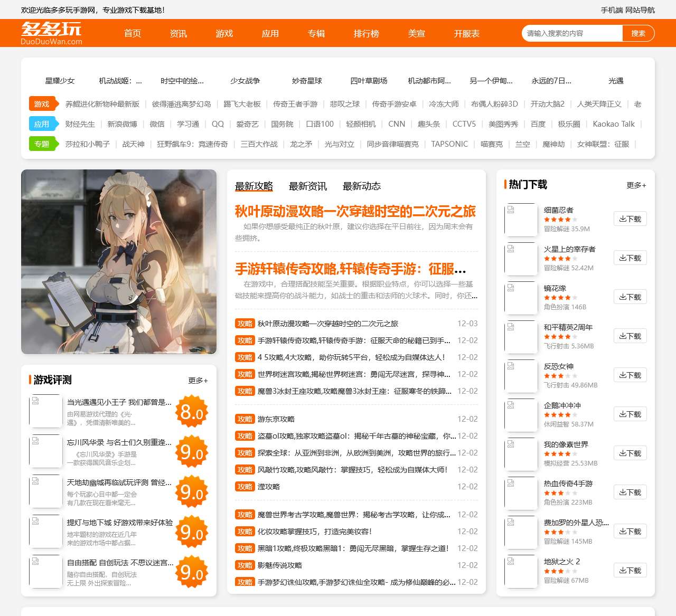Open the maid anime girl banner image
Screen dimensions: 676x616
(x=119, y=261)
